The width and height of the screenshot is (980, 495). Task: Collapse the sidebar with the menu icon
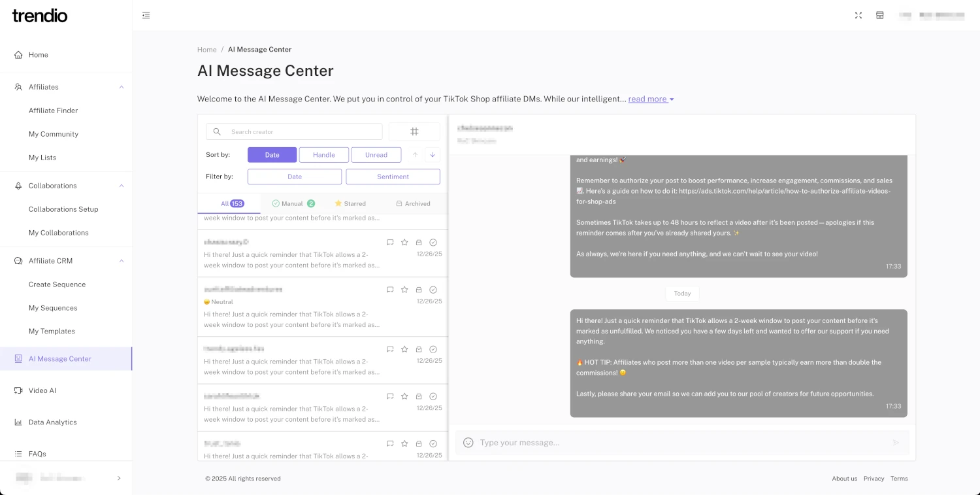(146, 16)
